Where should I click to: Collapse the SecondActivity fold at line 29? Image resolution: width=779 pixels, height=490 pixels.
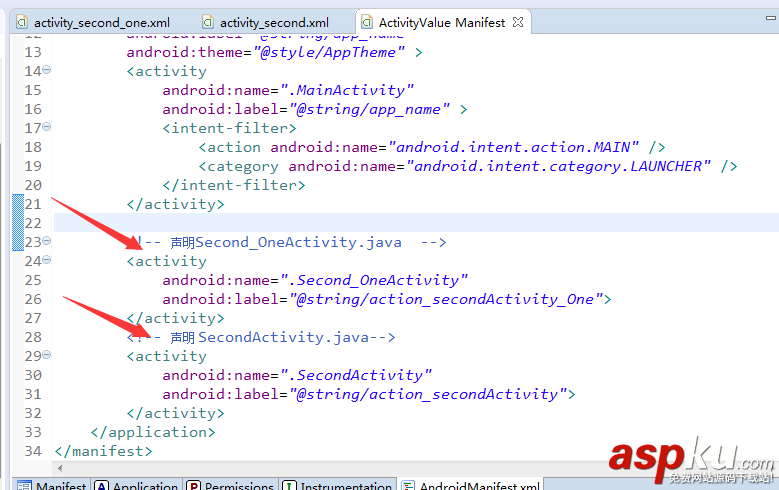47,355
